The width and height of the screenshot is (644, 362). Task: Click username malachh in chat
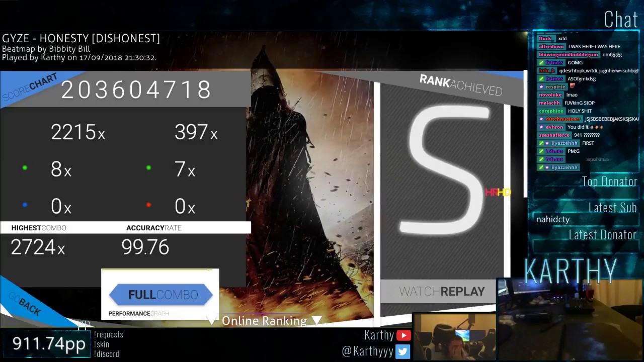[x=549, y=103]
